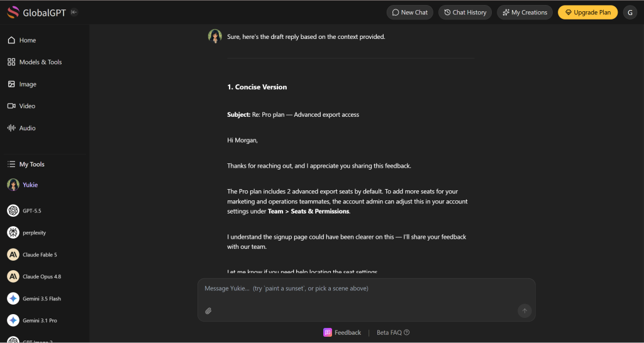Image resolution: width=644 pixels, height=343 pixels.
Task: Go to the Video section
Action: (x=22, y=106)
